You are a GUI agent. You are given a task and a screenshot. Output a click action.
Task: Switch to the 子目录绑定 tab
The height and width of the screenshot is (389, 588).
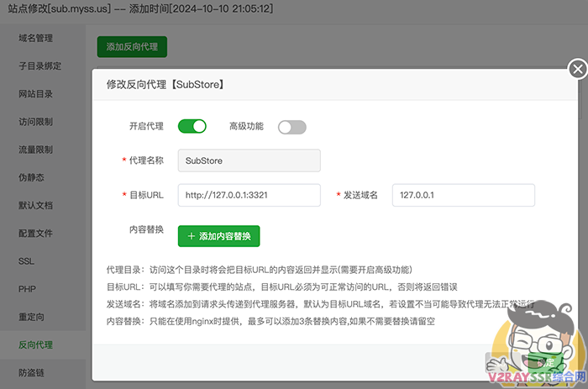(x=39, y=66)
